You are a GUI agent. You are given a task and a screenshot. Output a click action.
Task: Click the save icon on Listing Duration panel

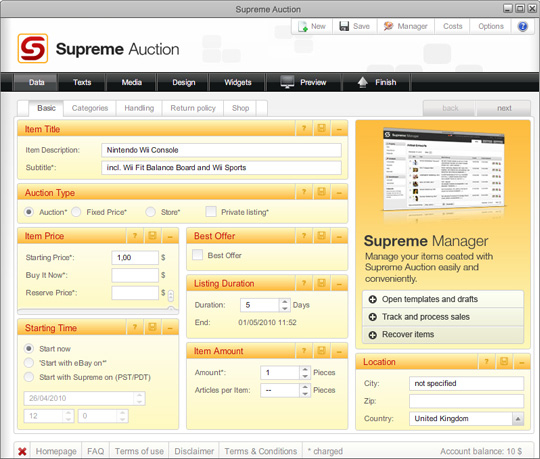click(x=321, y=283)
